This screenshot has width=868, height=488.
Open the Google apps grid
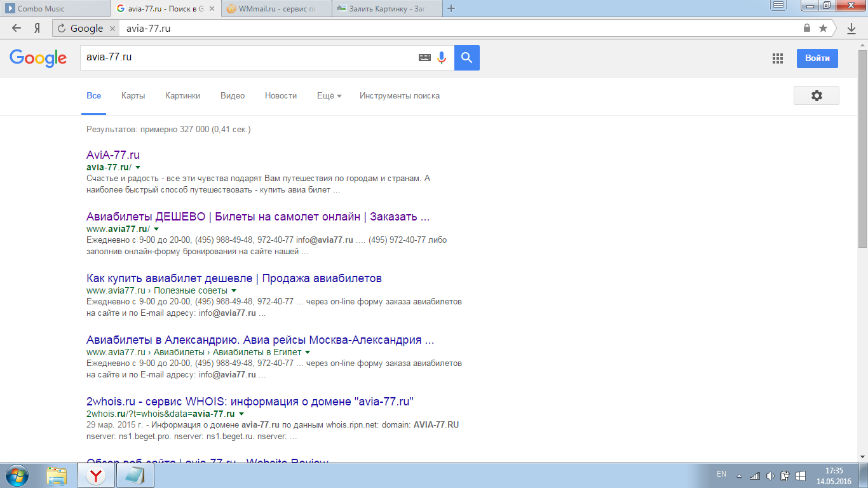point(778,58)
